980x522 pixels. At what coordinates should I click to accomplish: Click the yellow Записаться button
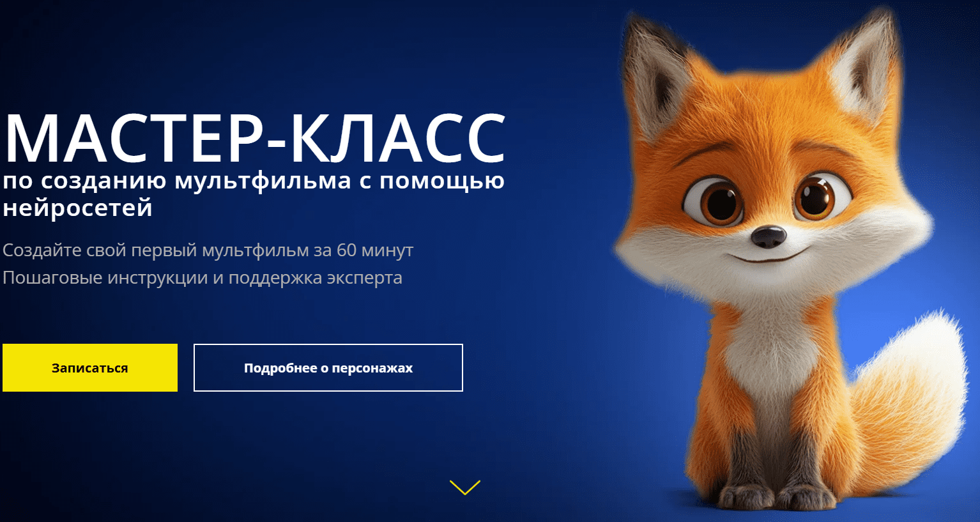click(x=90, y=367)
